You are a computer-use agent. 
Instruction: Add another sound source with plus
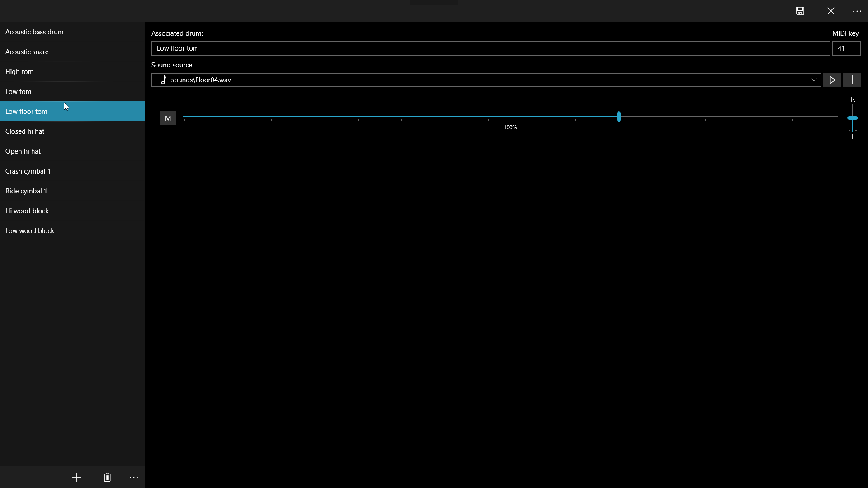(x=852, y=80)
